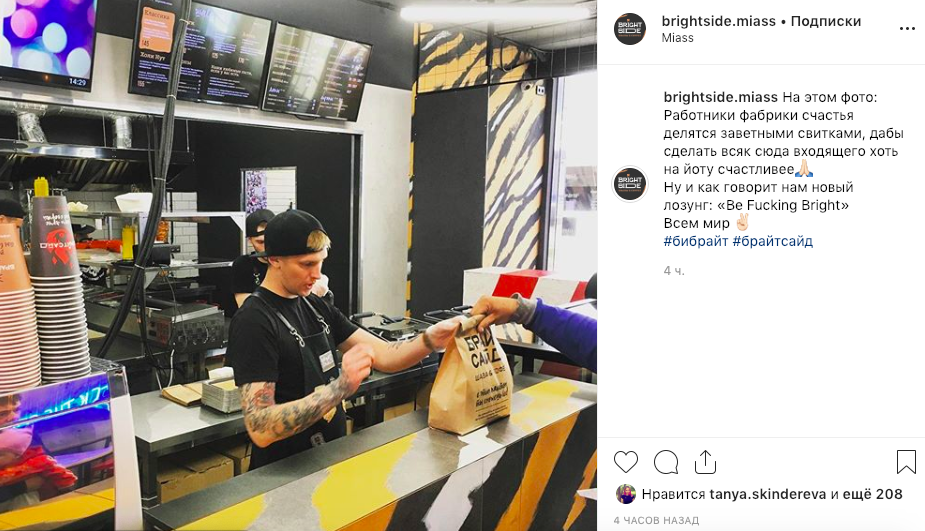Open brightside.miass profile from the header
Image resolution: width=925 pixels, height=531 pixels.
click(719, 21)
